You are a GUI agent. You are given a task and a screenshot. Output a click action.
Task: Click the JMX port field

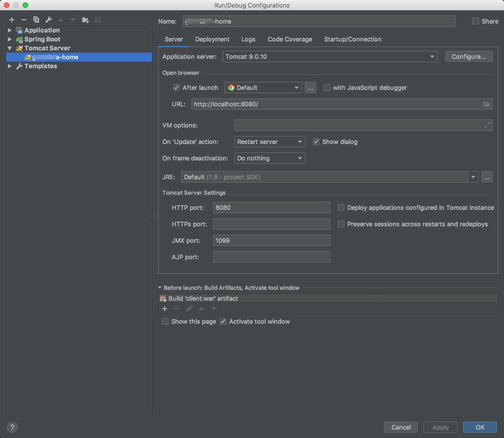point(271,240)
